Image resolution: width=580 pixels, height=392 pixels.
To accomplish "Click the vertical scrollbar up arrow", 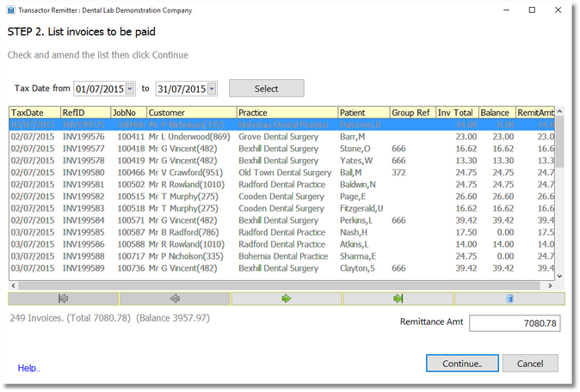I will [559, 111].
